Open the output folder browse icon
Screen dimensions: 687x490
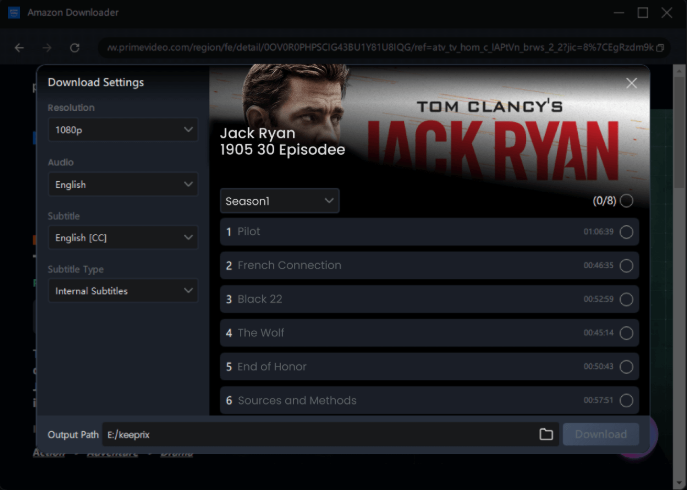[546, 434]
